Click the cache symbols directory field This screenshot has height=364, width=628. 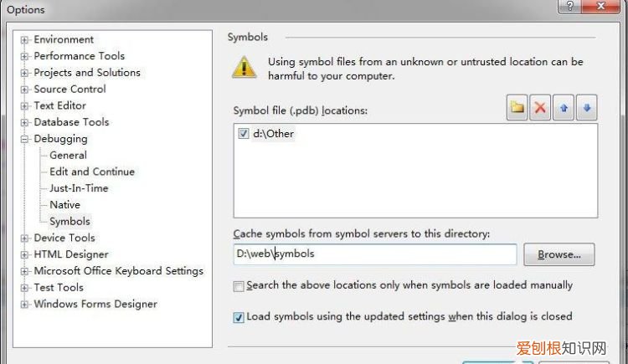pos(374,254)
